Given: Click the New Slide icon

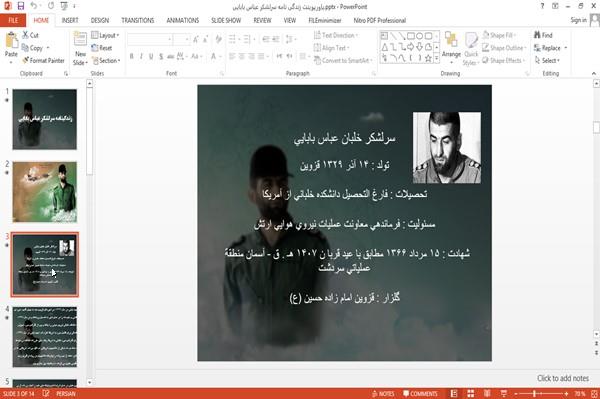Looking at the screenshot, I should pyautogui.click(x=80, y=39).
